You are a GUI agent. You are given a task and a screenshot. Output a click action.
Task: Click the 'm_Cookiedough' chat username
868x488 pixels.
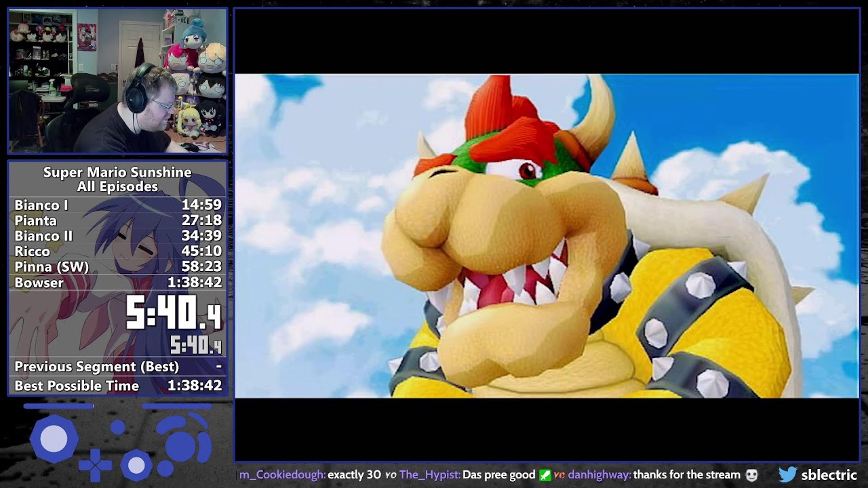click(282, 475)
